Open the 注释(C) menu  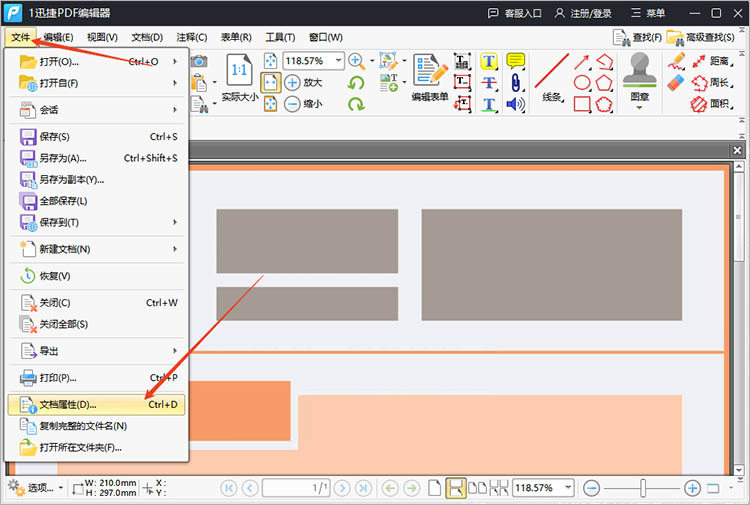[x=191, y=37]
